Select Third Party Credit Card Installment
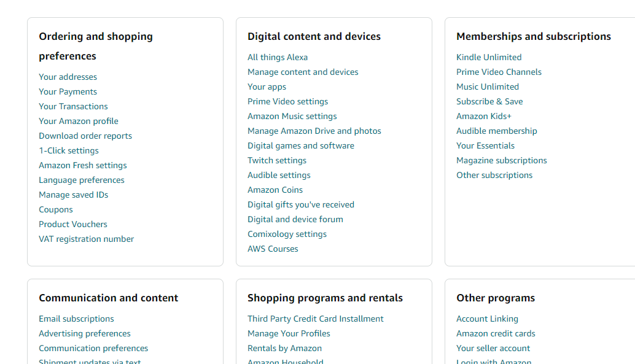 point(315,319)
